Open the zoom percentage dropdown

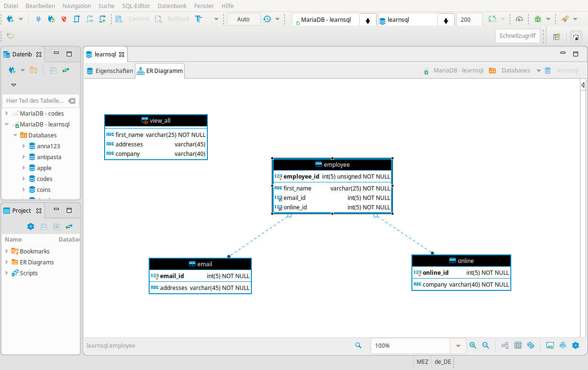458,346
